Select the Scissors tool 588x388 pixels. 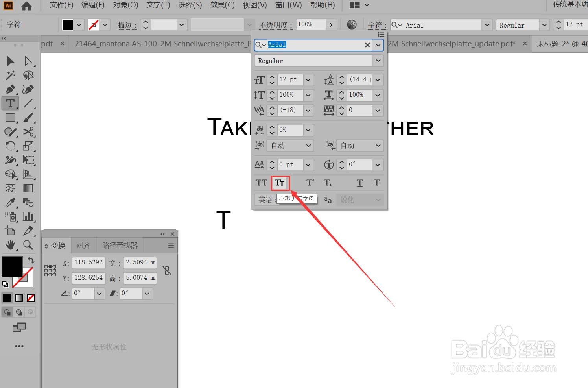(x=28, y=132)
